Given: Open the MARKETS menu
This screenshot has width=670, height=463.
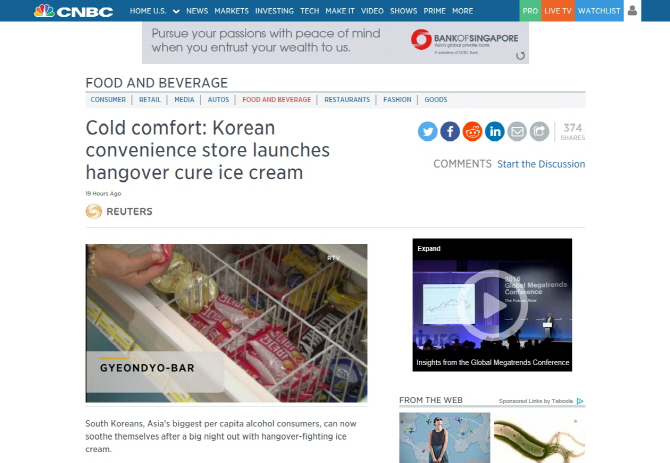Looking at the screenshot, I should click(x=232, y=11).
